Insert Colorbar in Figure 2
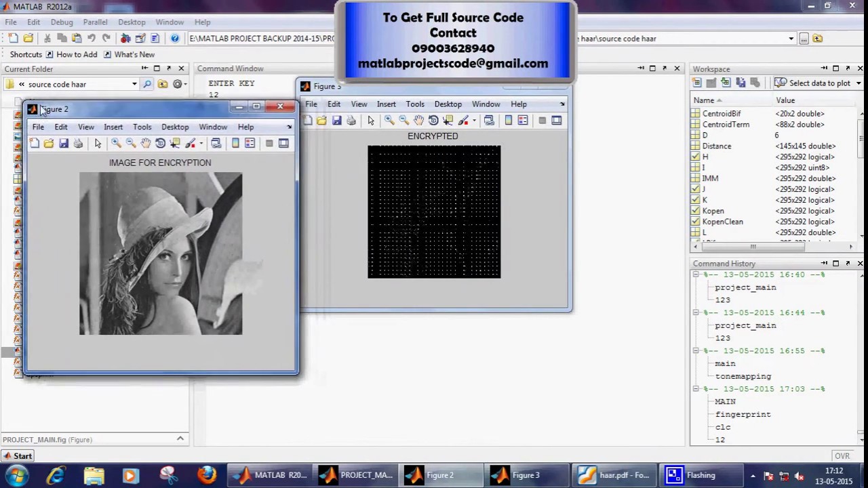Viewport: 868px width, 488px height. pyautogui.click(x=235, y=143)
